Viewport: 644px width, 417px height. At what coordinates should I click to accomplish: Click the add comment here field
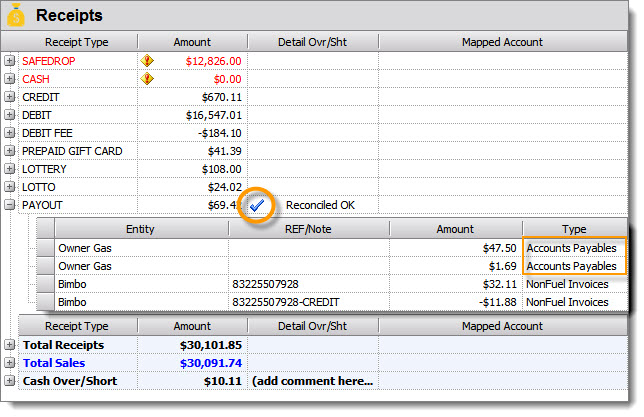(x=312, y=381)
